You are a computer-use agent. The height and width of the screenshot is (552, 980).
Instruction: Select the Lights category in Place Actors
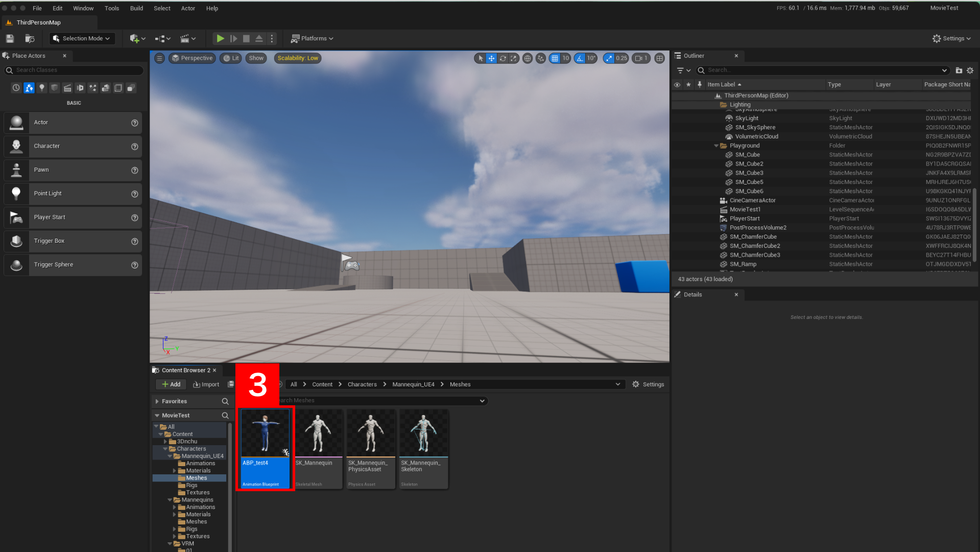click(x=42, y=87)
